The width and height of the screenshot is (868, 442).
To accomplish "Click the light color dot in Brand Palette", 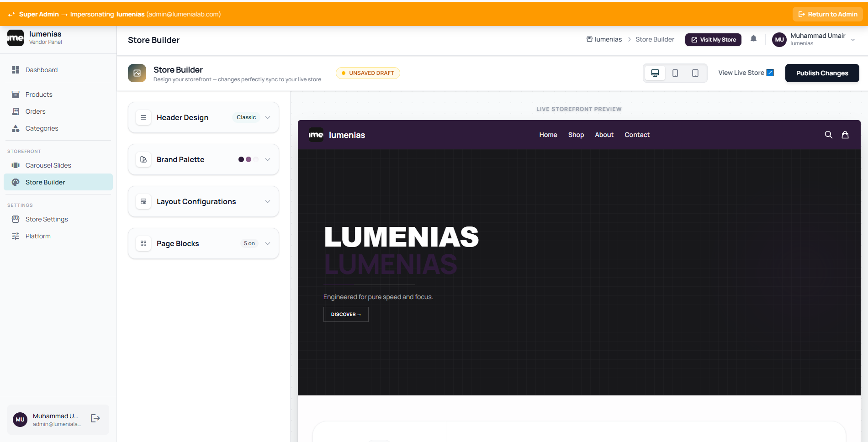I will tap(256, 159).
